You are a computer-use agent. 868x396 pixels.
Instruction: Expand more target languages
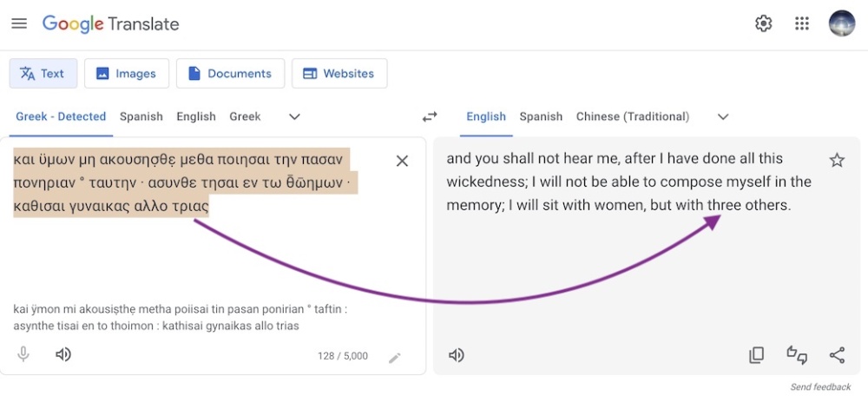coord(723,117)
